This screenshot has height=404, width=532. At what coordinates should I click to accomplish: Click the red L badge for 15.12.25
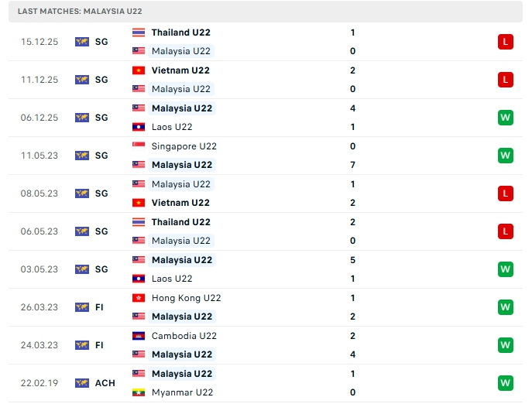click(x=506, y=42)
